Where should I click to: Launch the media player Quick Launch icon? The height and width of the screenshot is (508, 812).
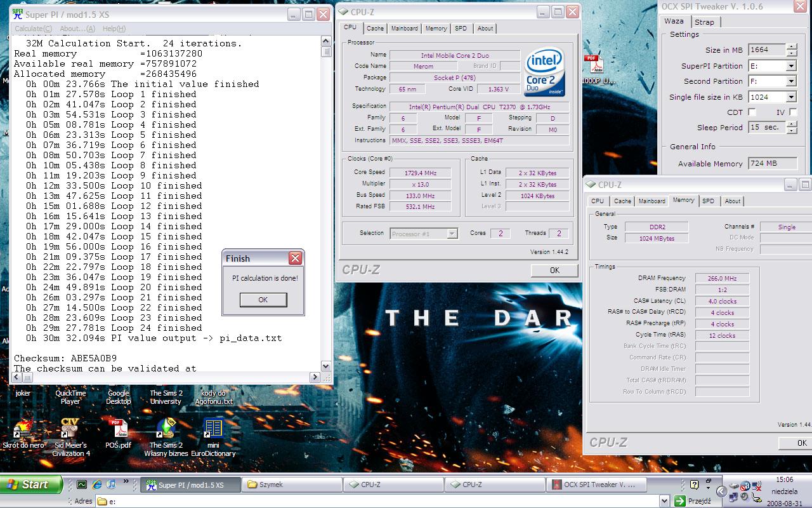[x=111, y=485]
